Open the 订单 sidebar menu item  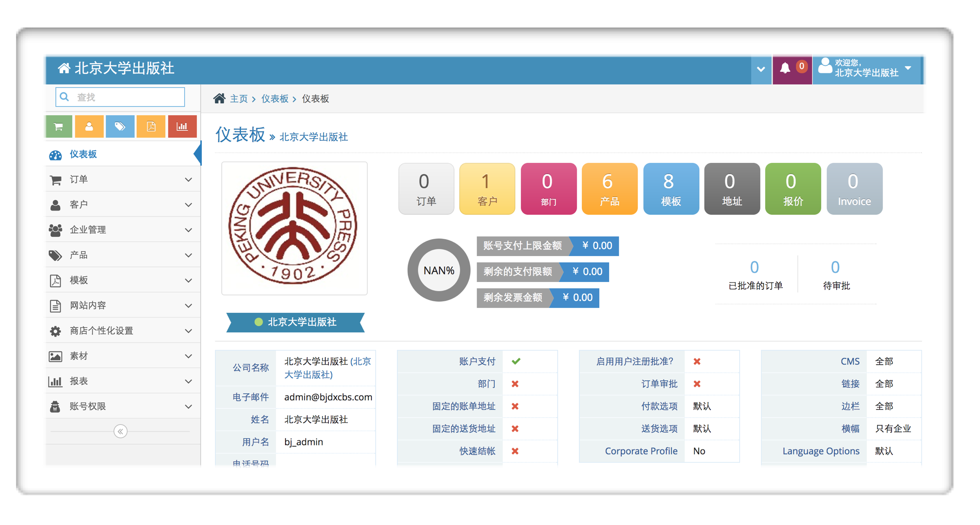(123, 179)
